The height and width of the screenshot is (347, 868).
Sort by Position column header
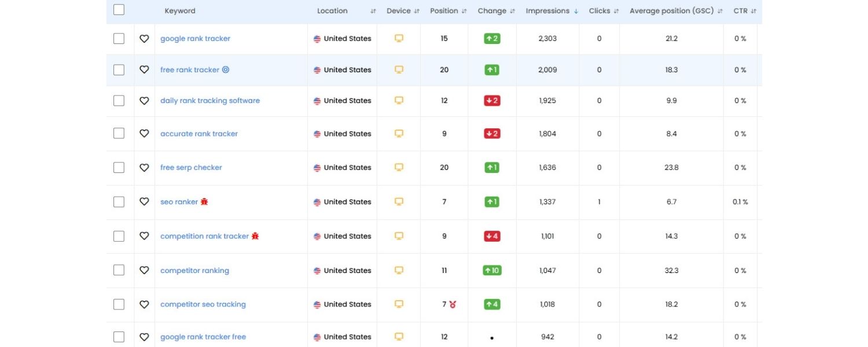[x=448, y=11]
